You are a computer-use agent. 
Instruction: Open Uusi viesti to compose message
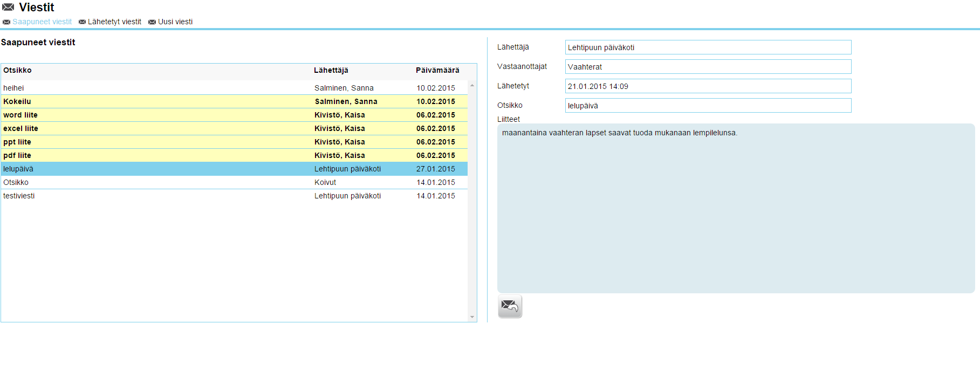click(175, 22)
